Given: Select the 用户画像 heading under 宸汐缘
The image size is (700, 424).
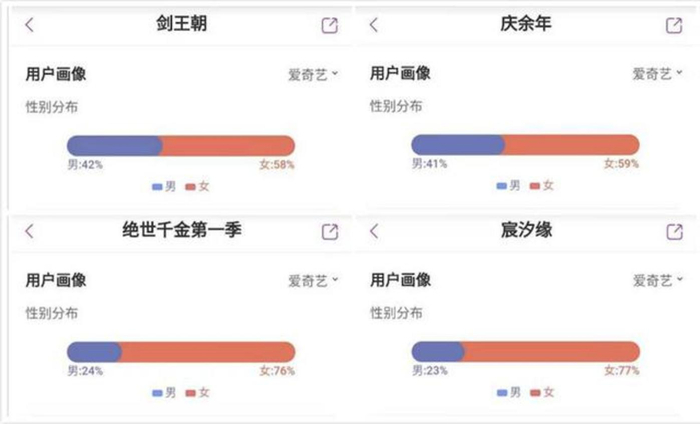Looking at the screenshot, I should click(x=400, y=280).
